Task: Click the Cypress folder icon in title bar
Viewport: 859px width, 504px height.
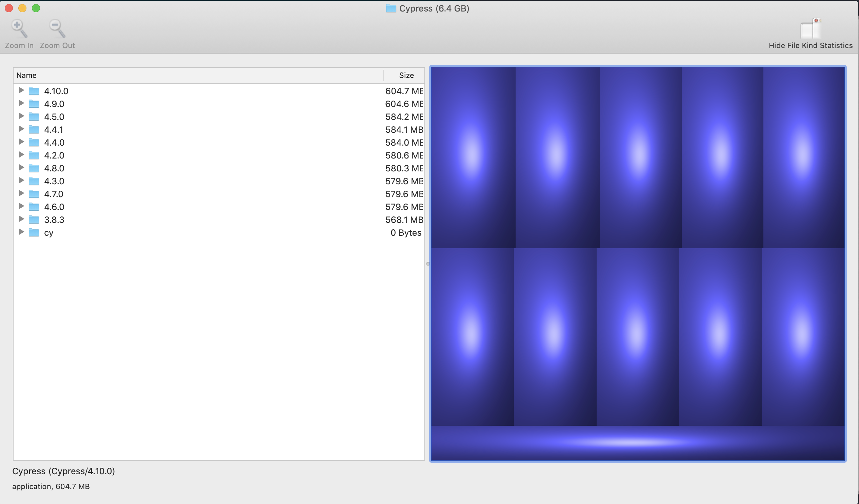Action: 391,8
